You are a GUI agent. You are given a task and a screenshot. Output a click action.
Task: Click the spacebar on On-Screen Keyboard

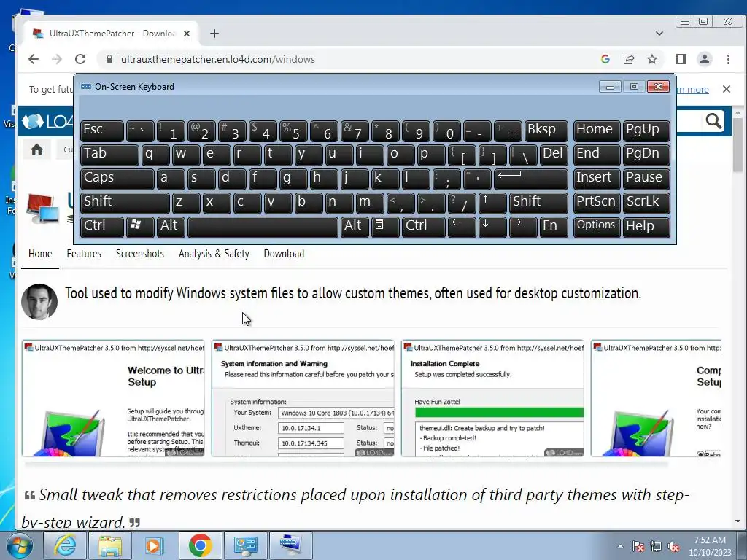pyautogui.click(x=263, y=227)
